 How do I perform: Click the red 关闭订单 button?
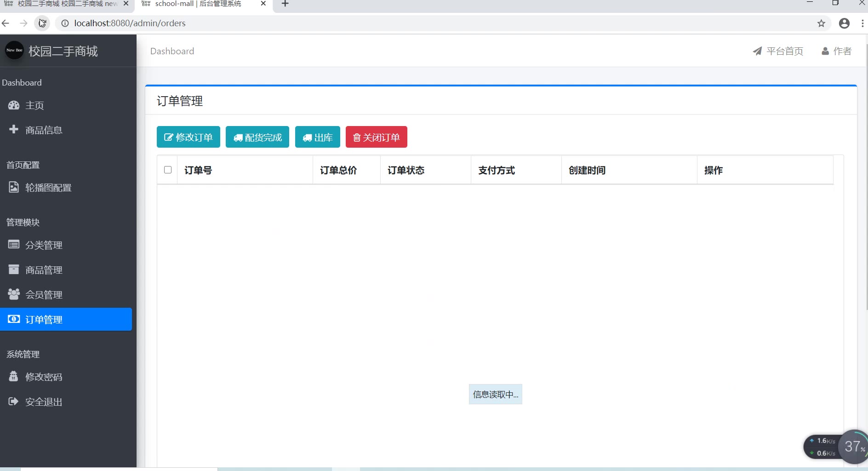pos(376,137)
